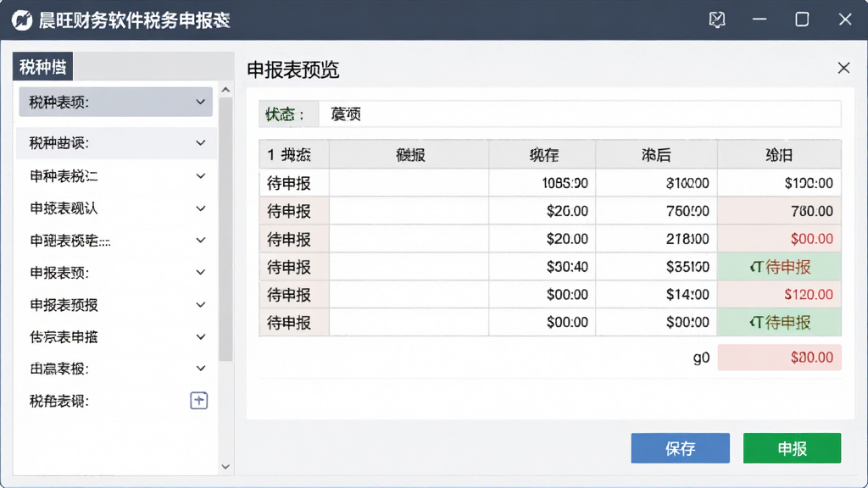Click the column header ending in 后

657,154
